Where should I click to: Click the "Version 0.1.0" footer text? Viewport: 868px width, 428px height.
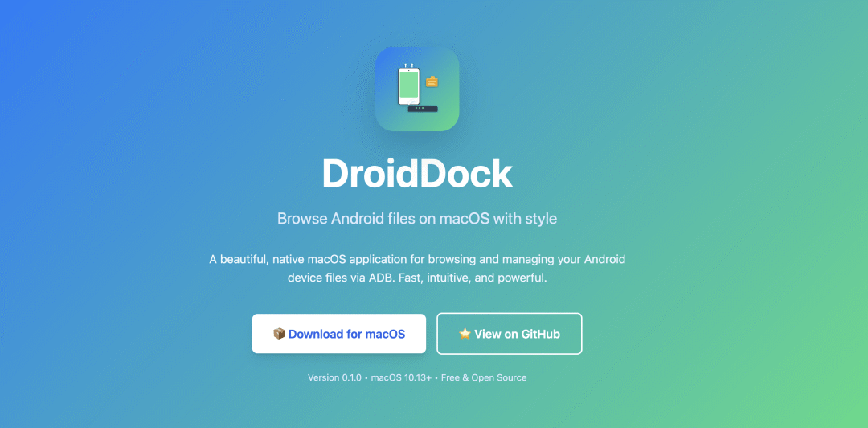(334, 377)
